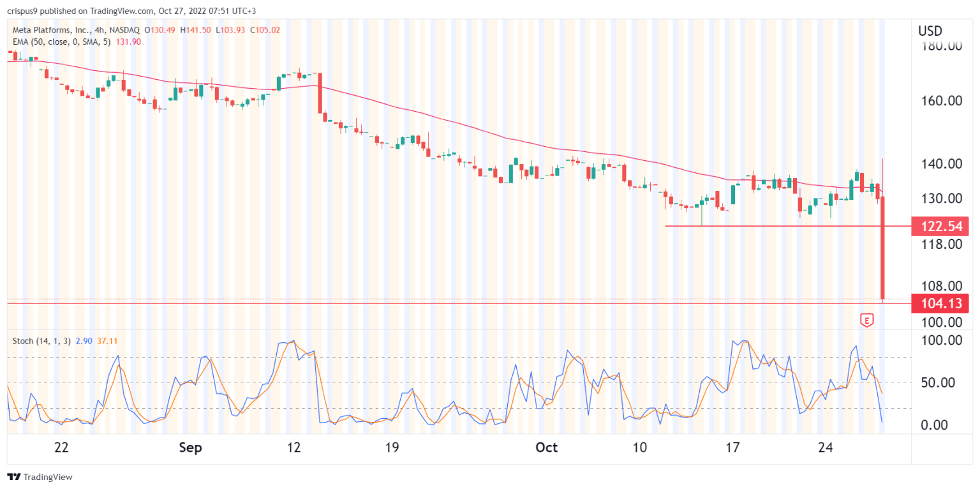Viewport: 980px width, 489px height.
Task: Click the 180.00 price axis label
Action: [940, 47]
